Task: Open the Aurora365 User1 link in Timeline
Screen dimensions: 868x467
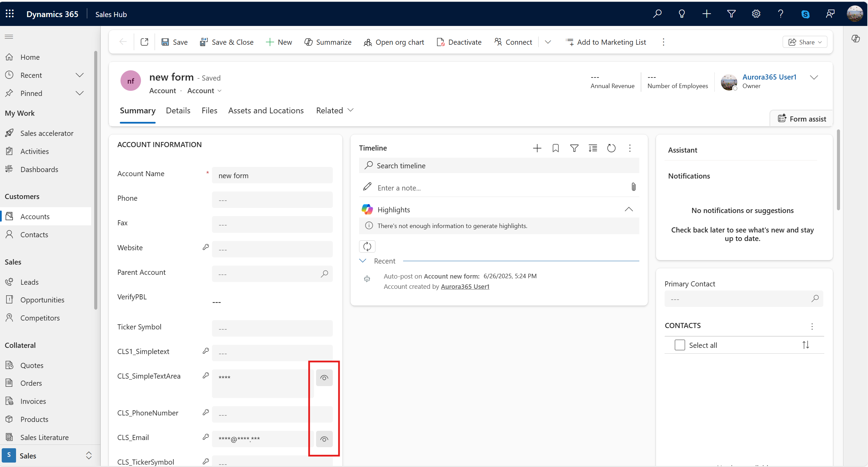Action: 465,287
